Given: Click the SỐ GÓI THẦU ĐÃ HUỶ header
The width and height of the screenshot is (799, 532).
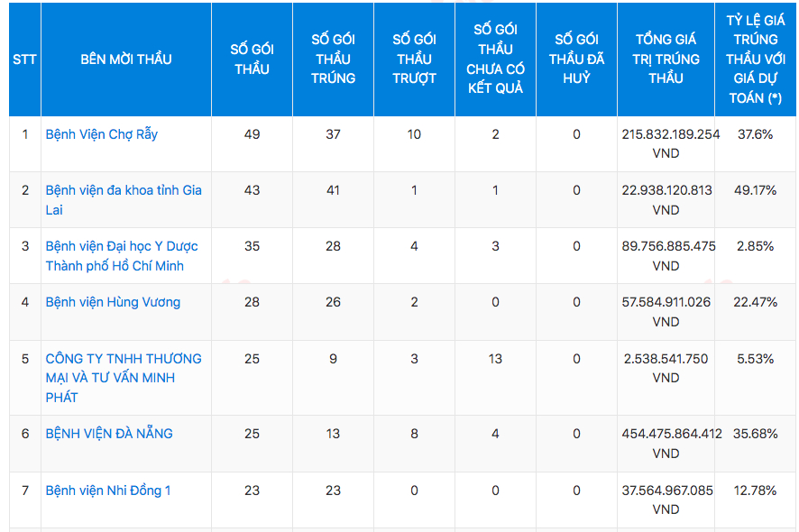Looking at the screenshot, I should pos(576,60).
